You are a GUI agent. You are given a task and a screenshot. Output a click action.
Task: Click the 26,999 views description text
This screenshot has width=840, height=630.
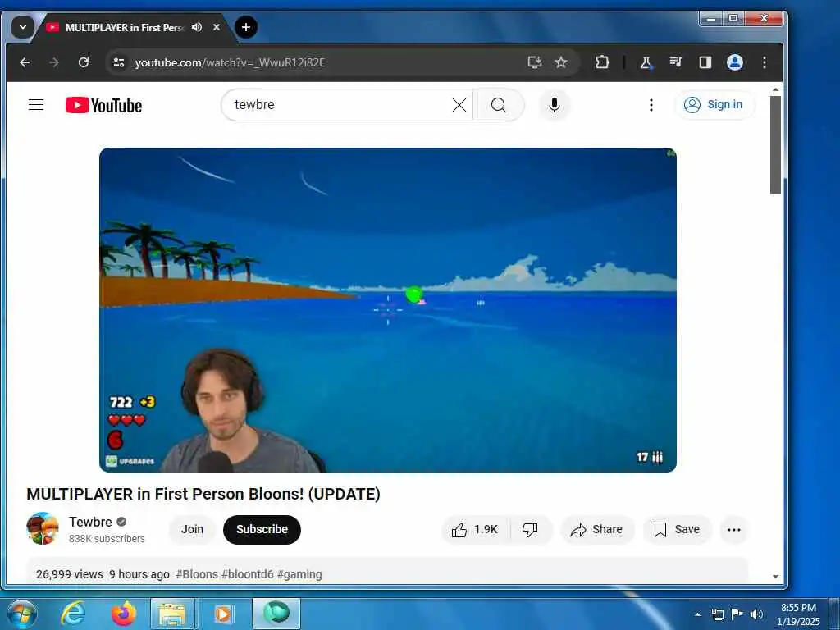coord(70,574)
